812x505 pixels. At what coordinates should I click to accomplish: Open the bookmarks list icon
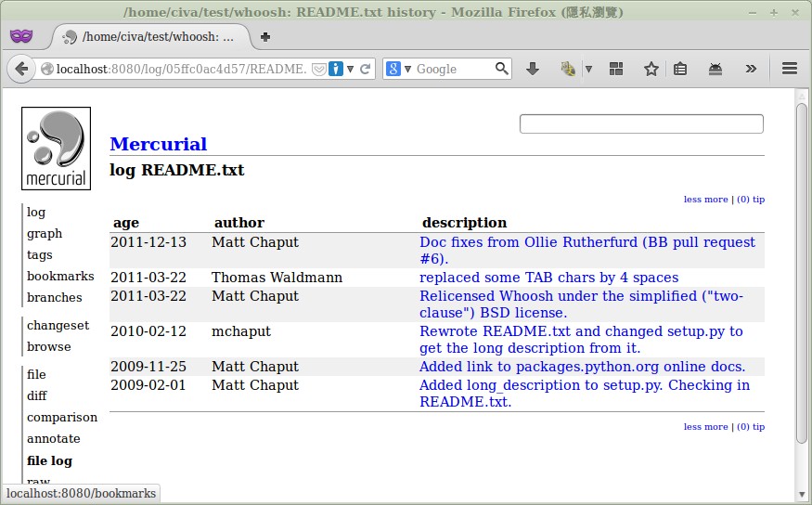[680, 69]
